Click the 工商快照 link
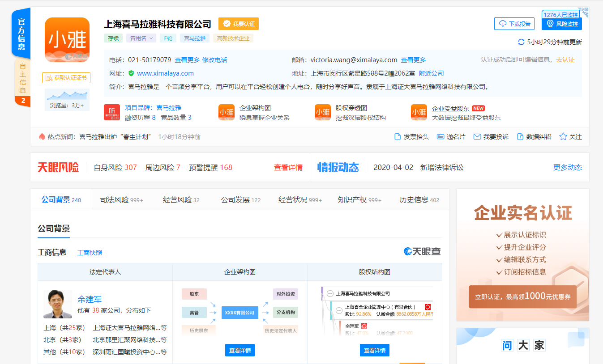 [x=90, y=253]
